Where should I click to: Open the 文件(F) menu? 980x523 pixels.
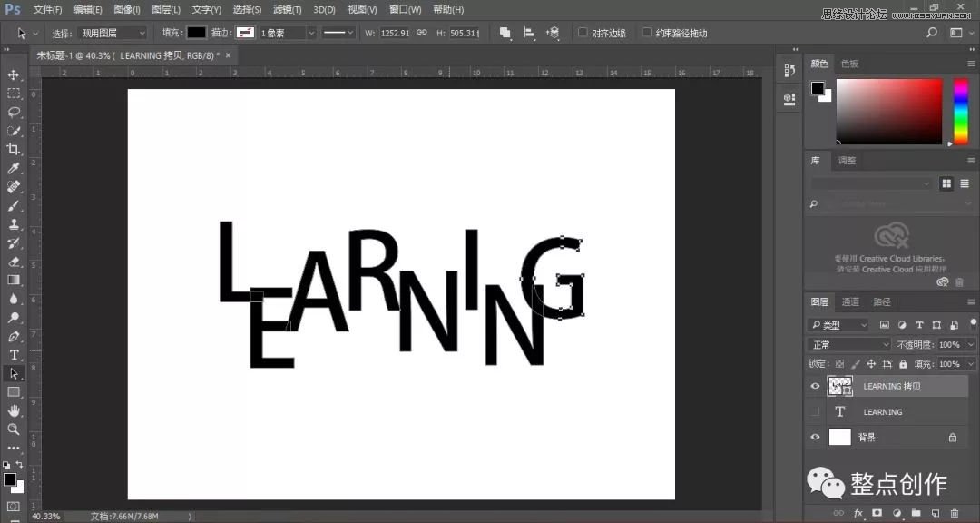pos(47,9)
